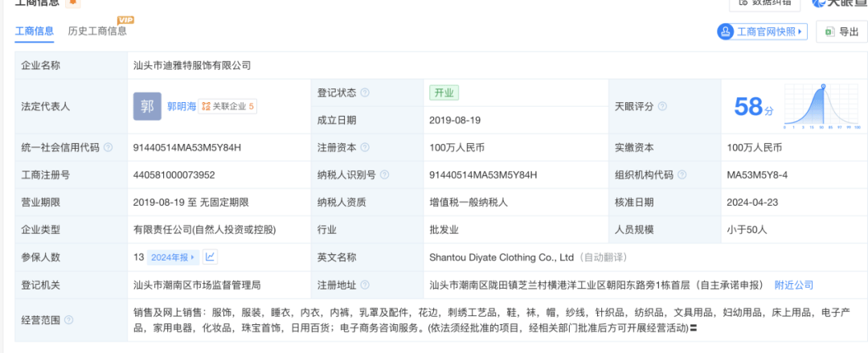Click credit code 91440514MA53M5Y84H under 统一社会信用代码

click(x=187, y=148)
